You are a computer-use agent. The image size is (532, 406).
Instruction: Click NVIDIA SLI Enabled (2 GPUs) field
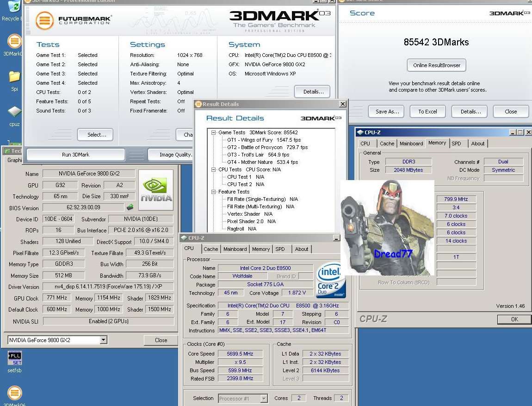108,321
